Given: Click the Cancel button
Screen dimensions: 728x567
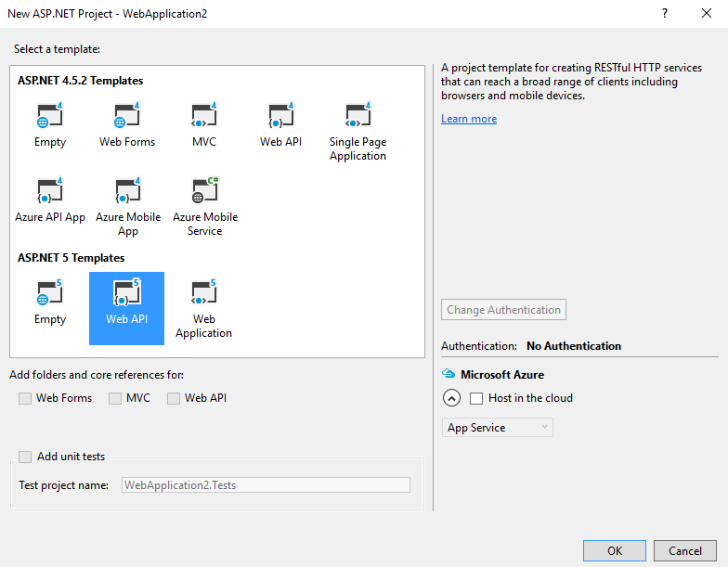Looking at the screenshot, I should tap(685, 551).
